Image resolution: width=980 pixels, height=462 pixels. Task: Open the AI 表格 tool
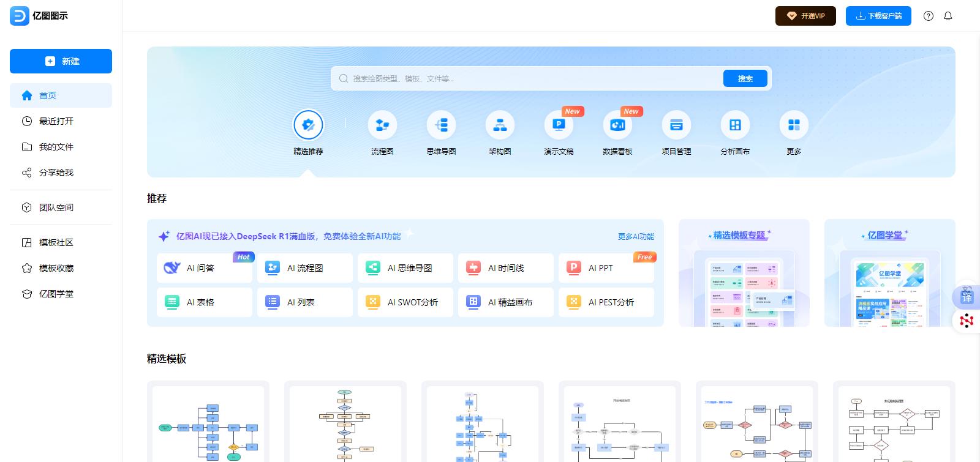click(x=205, y=302)
